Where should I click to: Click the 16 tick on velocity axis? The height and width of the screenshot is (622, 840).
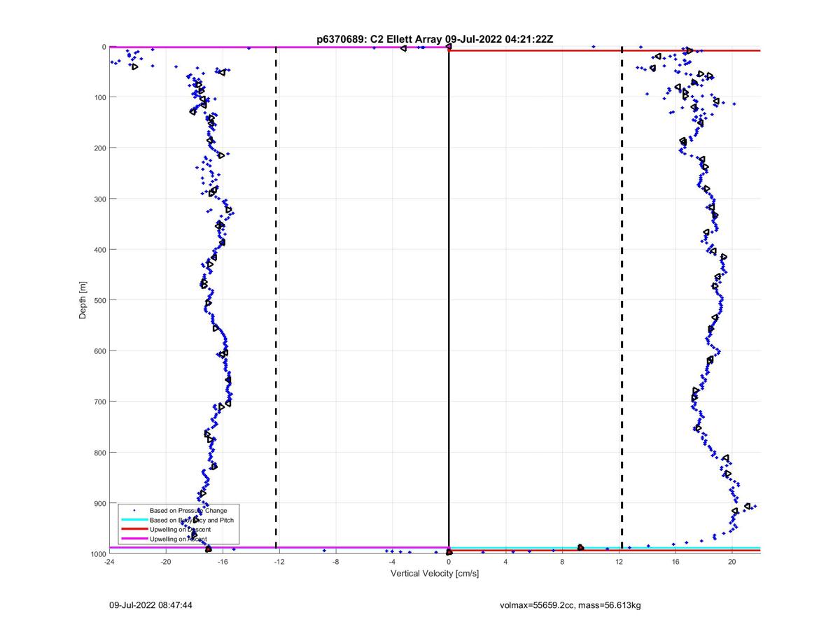pos(675,561)
